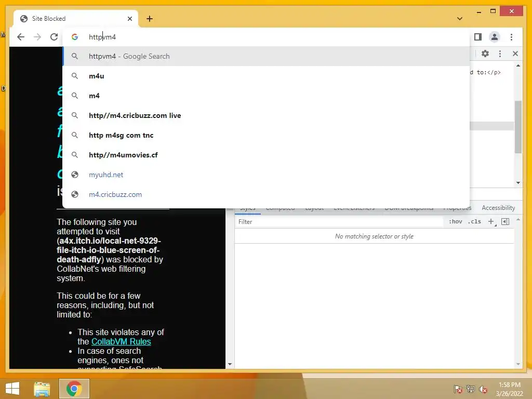Add a new style rule with plus icon
This screenshot has height=399, width=532.
(x=491, y=221)
